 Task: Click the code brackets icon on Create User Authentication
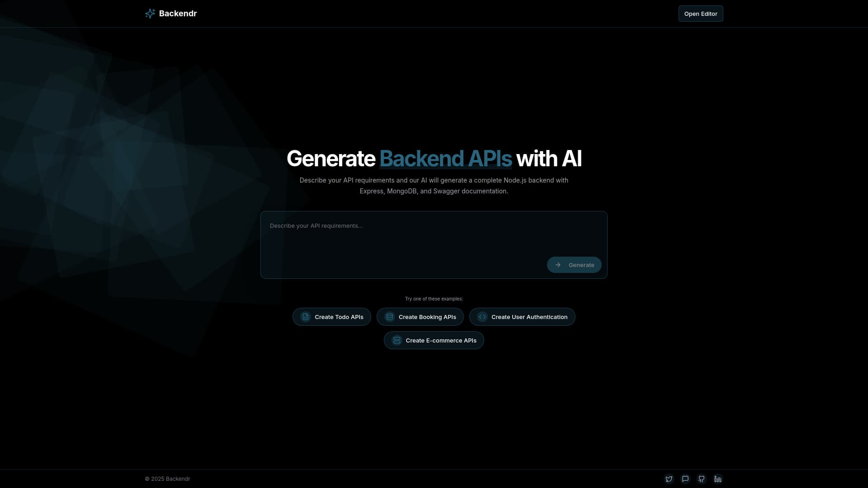[x=482, y=317]
